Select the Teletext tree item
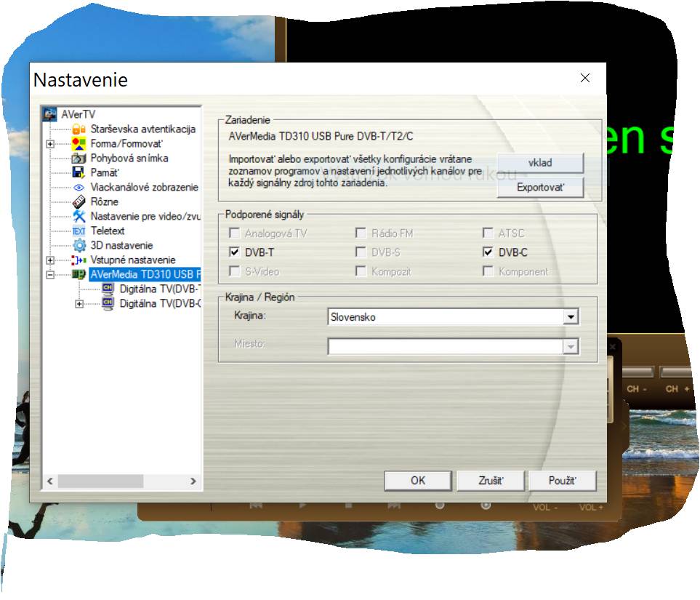 (108, 231)
